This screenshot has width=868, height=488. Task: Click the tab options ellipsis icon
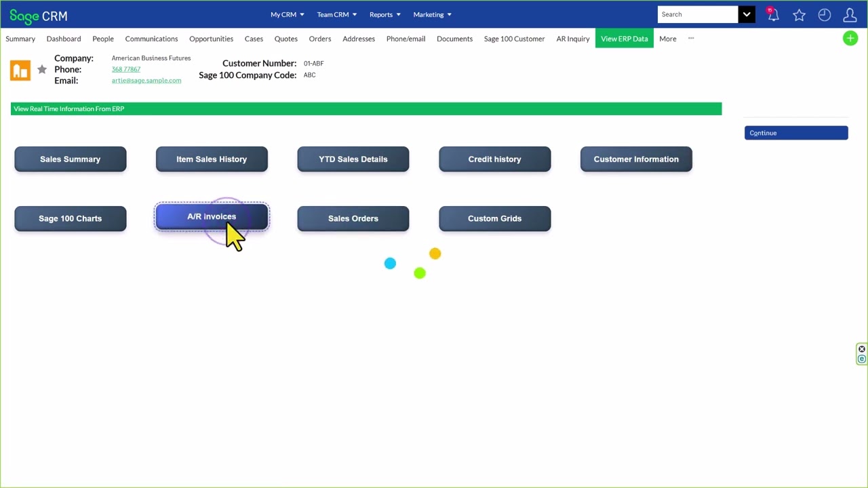coord(691,39)
